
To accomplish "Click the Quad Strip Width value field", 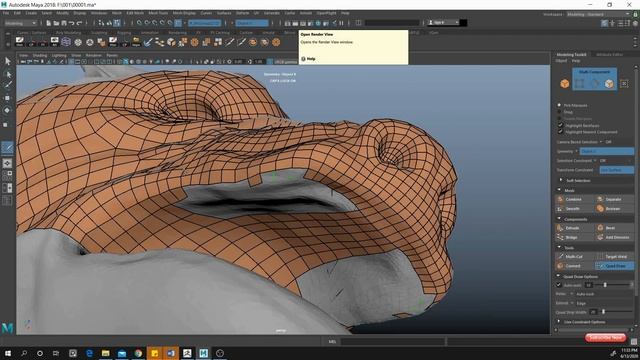I will tap(593, 312).
